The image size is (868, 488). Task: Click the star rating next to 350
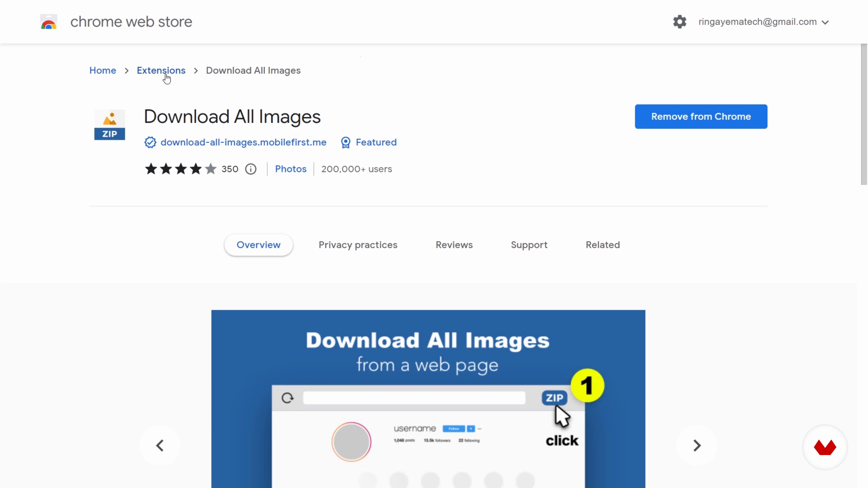(181, 169)
